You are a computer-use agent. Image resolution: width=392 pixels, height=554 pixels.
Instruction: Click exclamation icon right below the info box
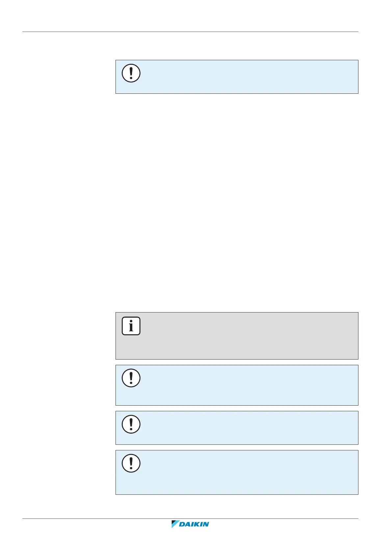point(131,378)
